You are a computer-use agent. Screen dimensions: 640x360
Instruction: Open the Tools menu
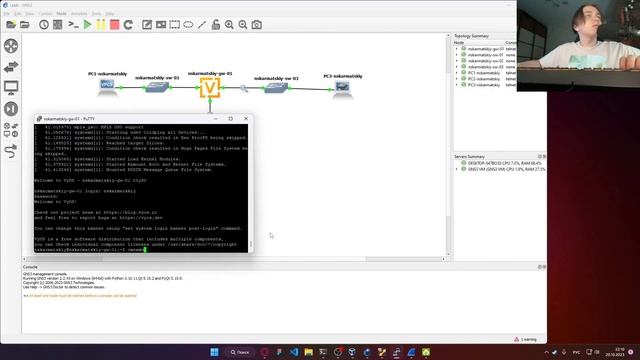click(96, 13)
